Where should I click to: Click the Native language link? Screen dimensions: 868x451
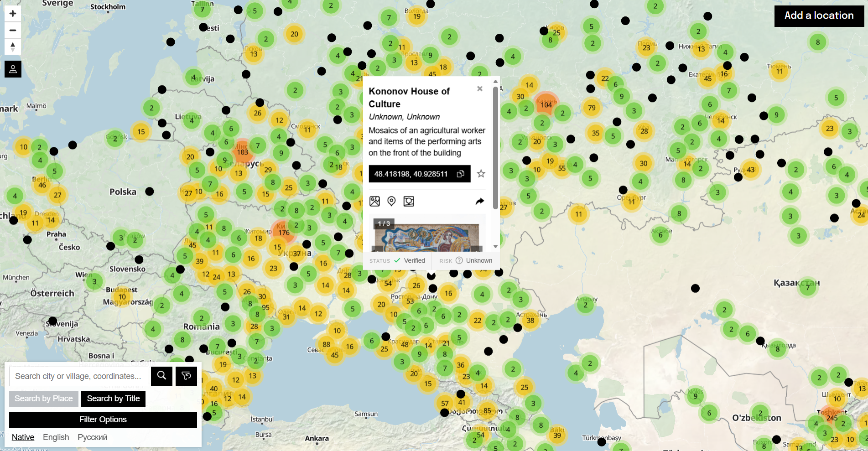(x=22, y=437)
